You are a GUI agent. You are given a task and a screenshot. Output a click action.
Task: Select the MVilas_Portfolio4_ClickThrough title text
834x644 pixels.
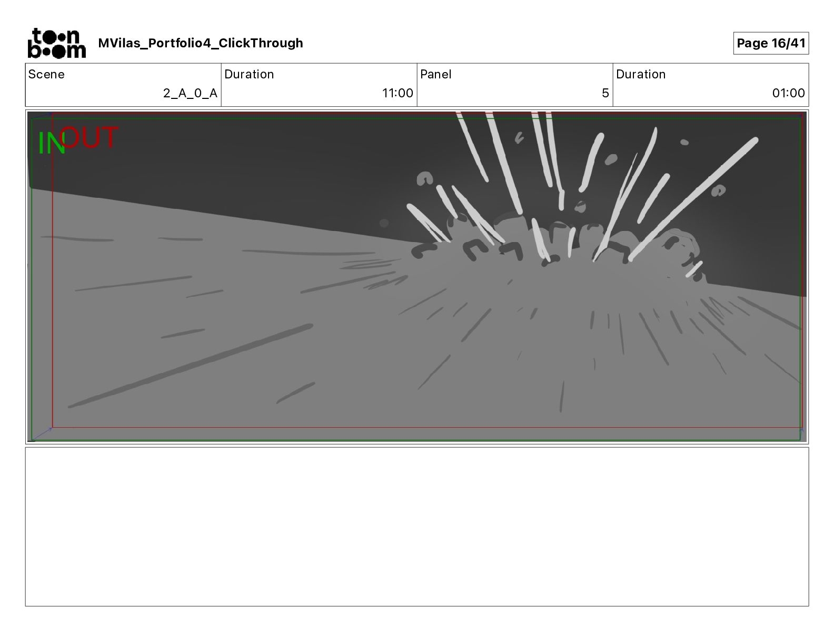point(201,43)
